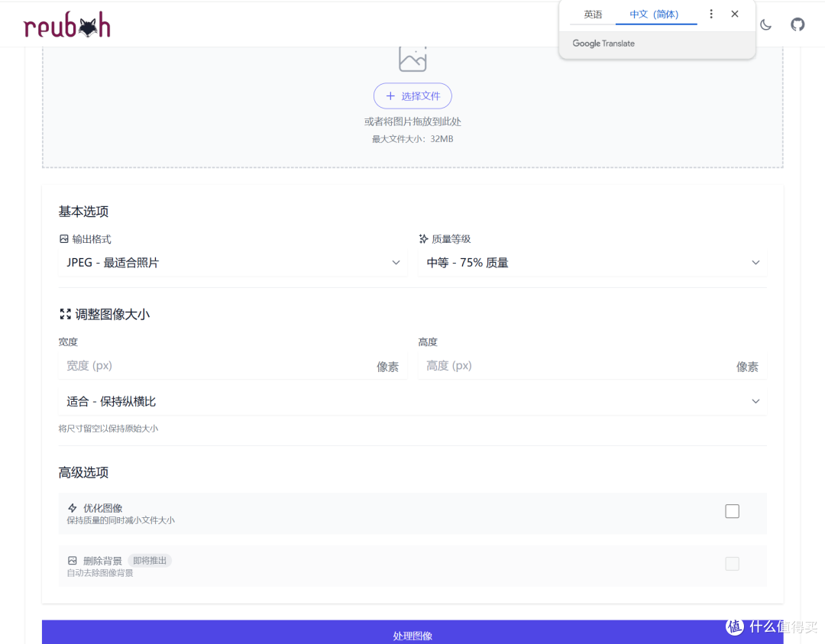Open the 中等 - 75% 质量 dropdown
Viewport: 825px width, 644px height.
coord(593,263)
